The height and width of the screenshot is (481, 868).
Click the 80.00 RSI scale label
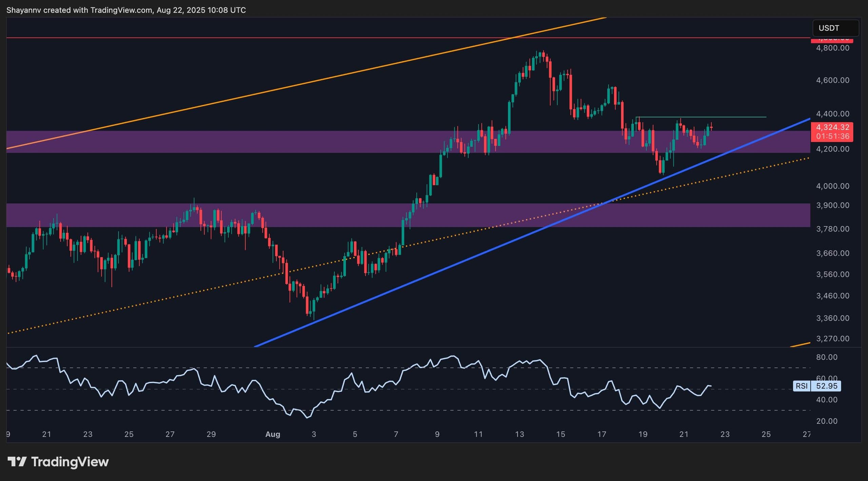[827, 357]
